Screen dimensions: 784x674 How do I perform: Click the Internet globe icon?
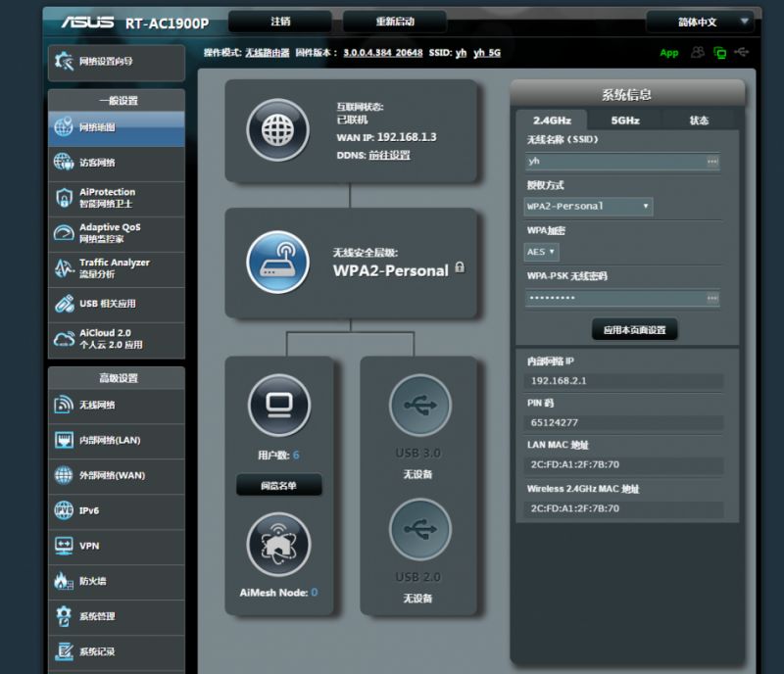(277, 129)
